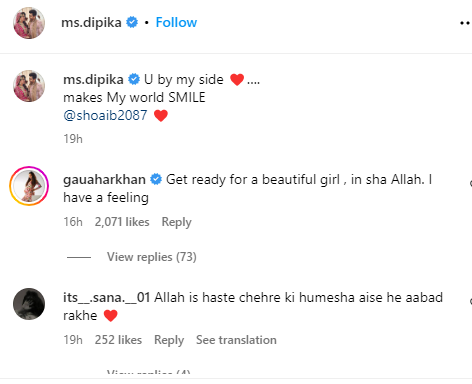Reply to gauaharkhan's comment

point(177,222)
